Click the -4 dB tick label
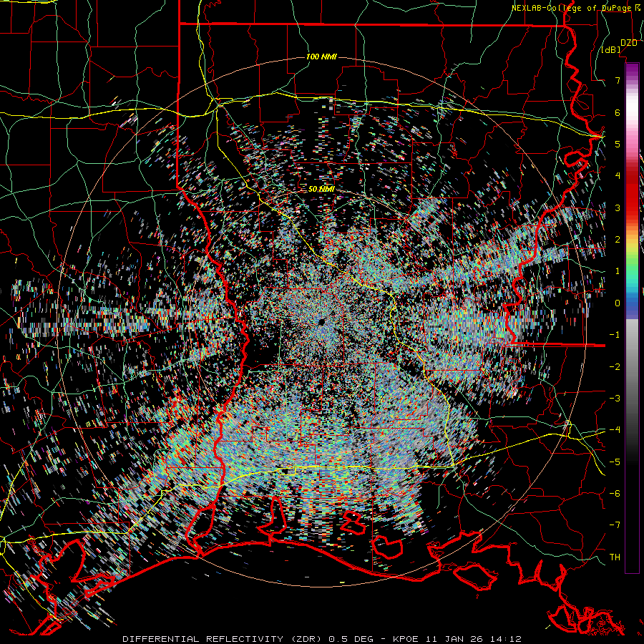Screen dimensions: 644x644 pyautogui.click(x=615, y=429)
